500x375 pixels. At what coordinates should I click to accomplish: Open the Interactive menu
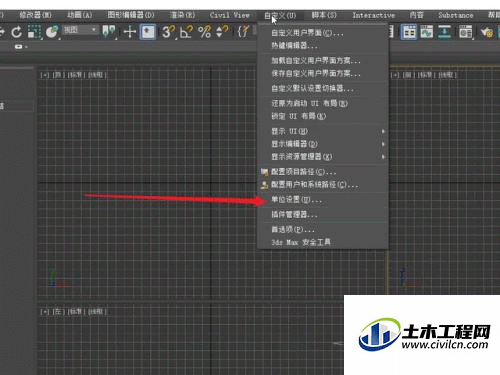374,15
